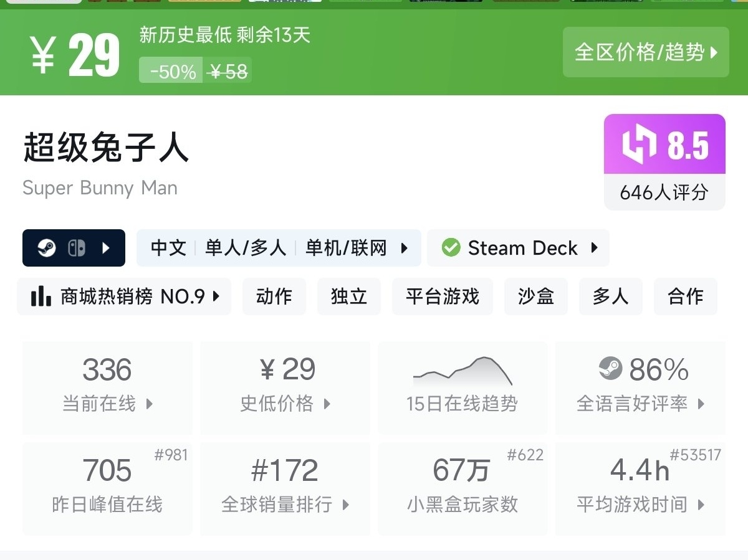Click the Nintendo Switch platform icon

coord(76,249)
